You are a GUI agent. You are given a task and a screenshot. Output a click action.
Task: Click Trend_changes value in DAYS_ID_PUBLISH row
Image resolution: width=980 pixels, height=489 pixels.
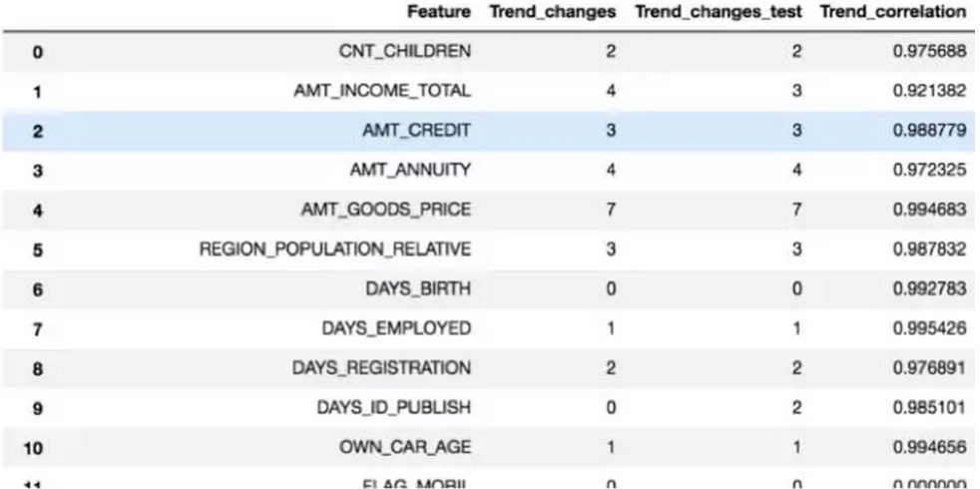tap(611, 408)
